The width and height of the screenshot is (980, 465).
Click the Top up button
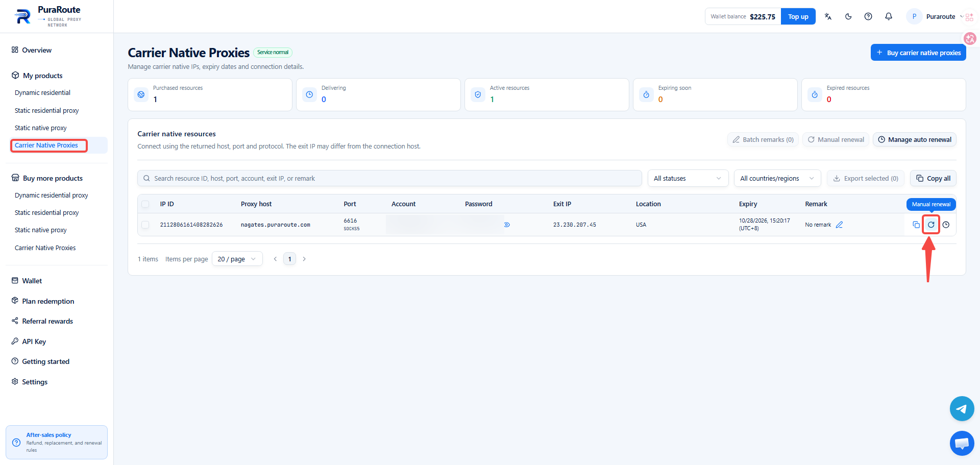tap(798, 16)
